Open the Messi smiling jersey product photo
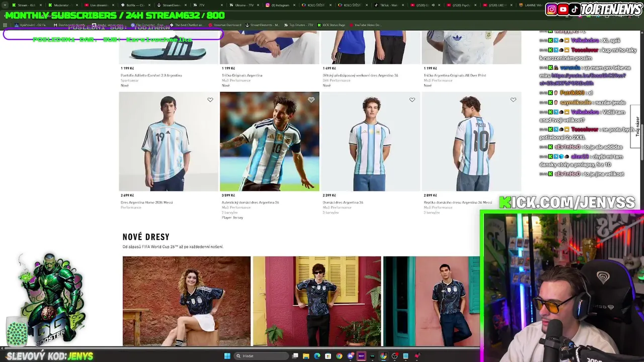The height and width of the screenshot is (362, 644). pyautogui.click(x=269, y=141)
